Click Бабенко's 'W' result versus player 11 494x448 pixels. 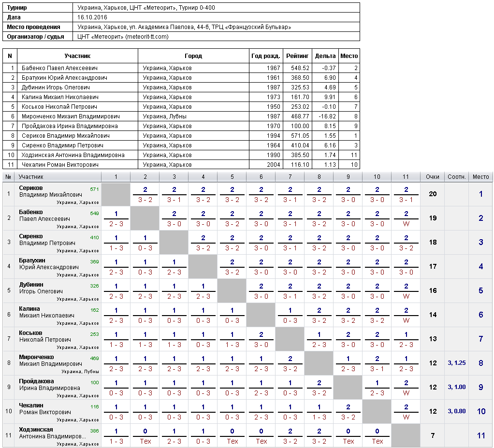[x=406, y=224]
